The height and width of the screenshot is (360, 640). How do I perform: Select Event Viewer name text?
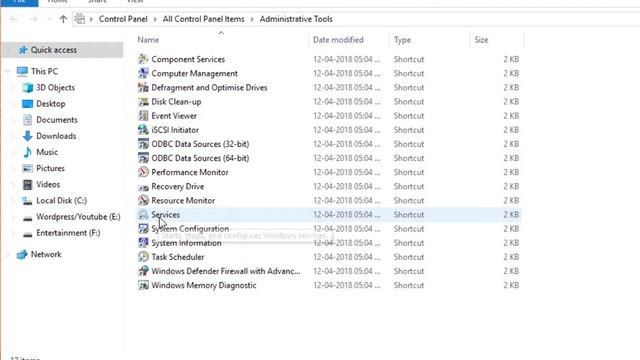pyautogui.click(x=174, y=116)
